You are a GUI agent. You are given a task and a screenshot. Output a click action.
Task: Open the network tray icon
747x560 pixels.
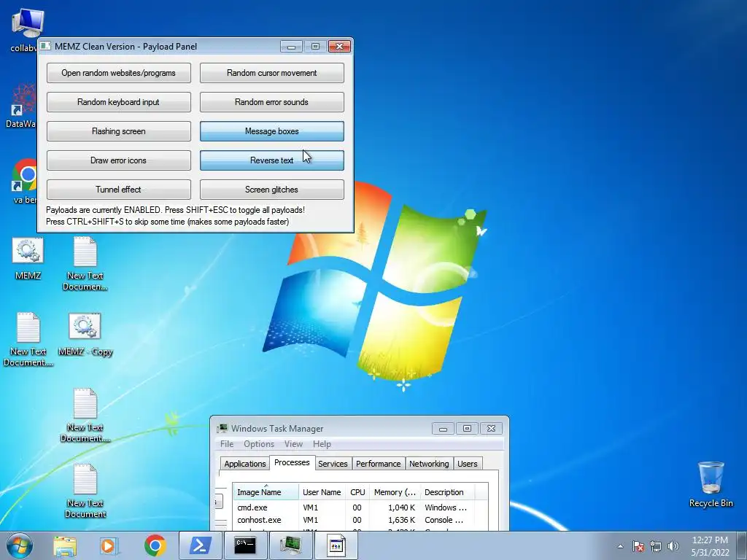click(x=656, y=546)
